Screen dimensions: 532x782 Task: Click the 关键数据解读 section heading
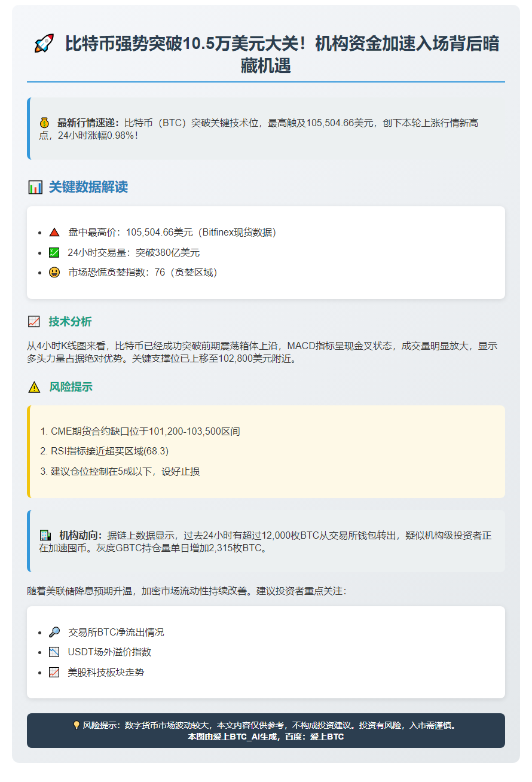pyautogui.click(x=88, y=188)
